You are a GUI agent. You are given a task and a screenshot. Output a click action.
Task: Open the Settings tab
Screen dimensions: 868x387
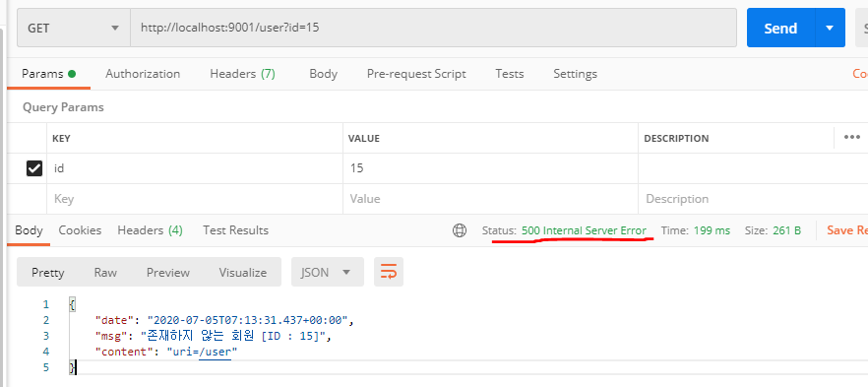[575, 74]
